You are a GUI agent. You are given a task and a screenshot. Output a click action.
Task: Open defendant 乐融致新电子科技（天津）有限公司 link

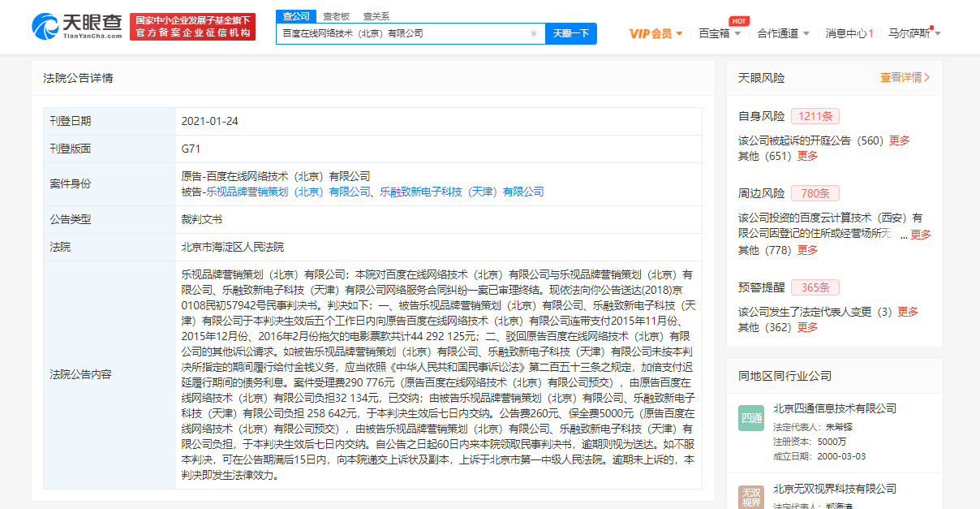[462, 192]
